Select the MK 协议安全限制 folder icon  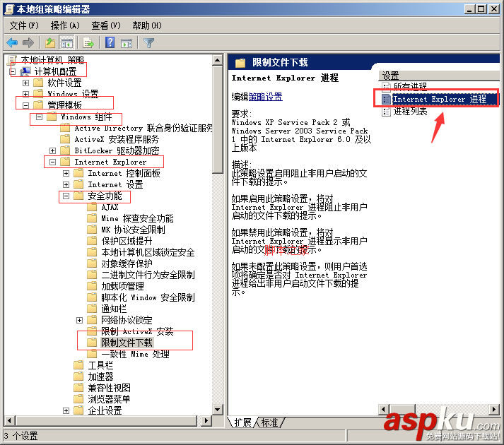(x=92, y=230)
